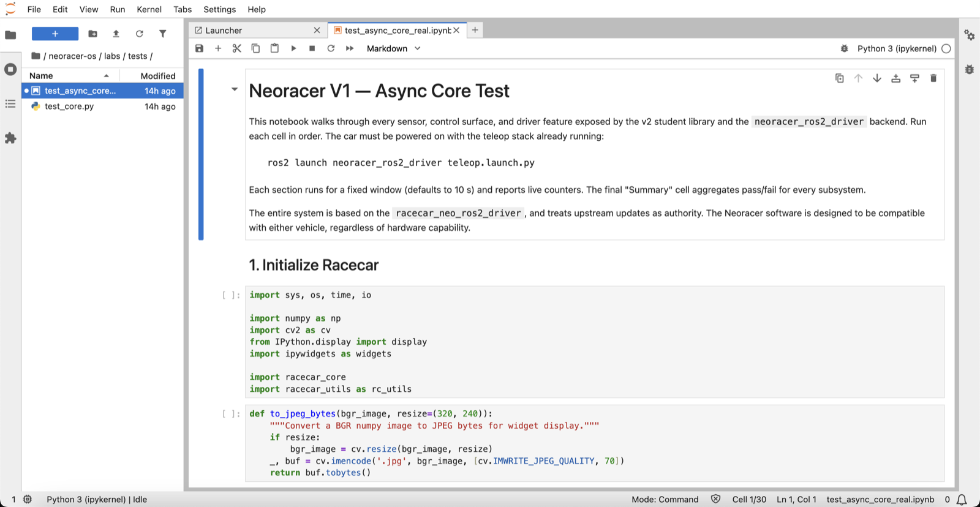This screenshot has height=507, width=980.
Task: Click Ln 1, Col 1 status entry
Action: [796, 499]
